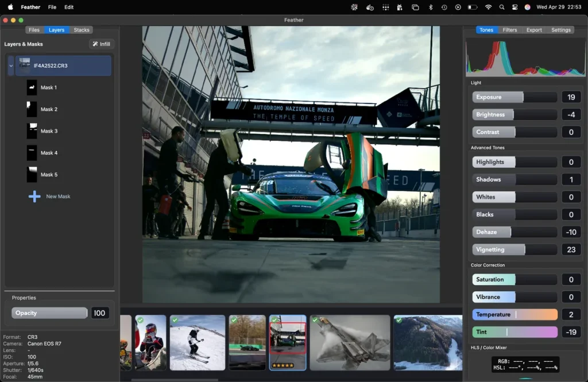Click the main race car photo preview
Image resolution: width=588 pixels, height=382 pixels.
291,164
